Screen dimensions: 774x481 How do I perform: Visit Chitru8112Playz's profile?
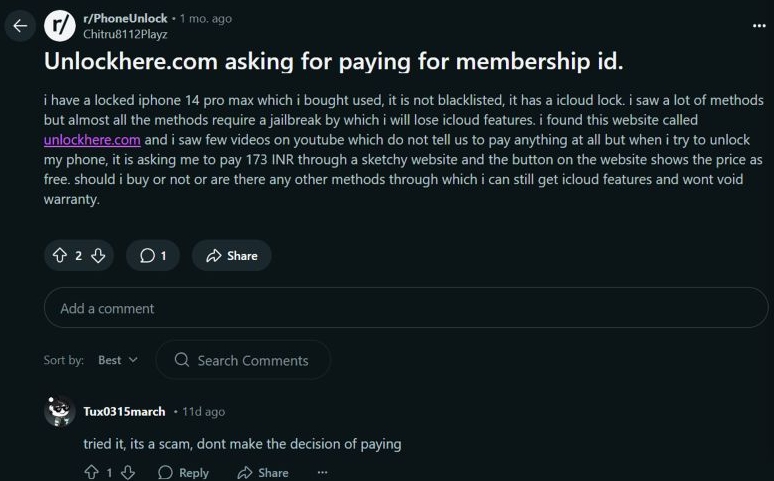tap(124, 34)
